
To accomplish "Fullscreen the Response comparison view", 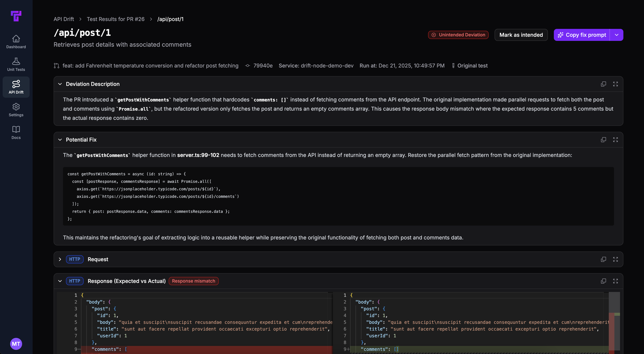I will 616,281.
